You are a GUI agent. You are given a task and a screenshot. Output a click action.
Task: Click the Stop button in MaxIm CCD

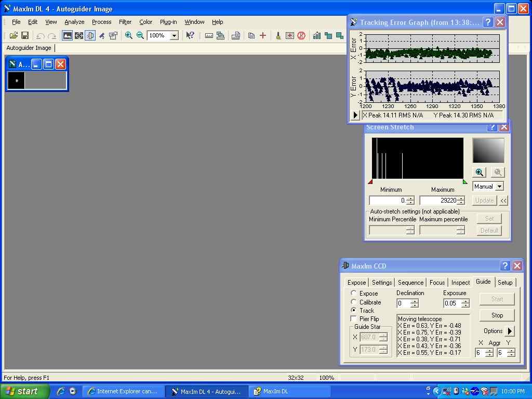click(497, 315)
